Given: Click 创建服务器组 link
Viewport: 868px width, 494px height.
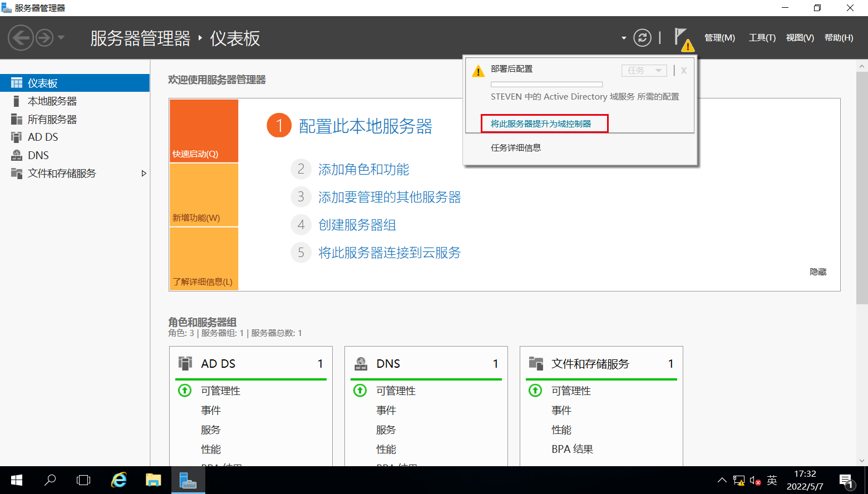Looking at the screenshot, I should [357, 225].
